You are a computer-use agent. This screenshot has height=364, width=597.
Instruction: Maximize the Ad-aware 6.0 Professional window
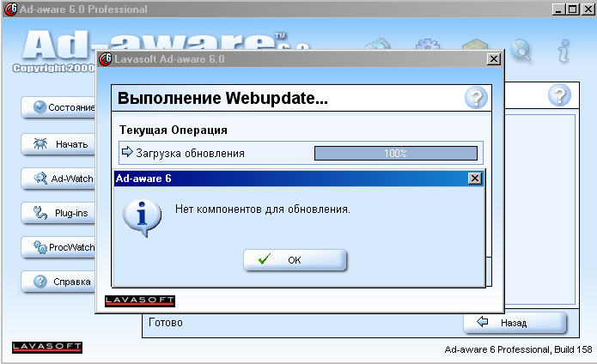tap(572, 9)
